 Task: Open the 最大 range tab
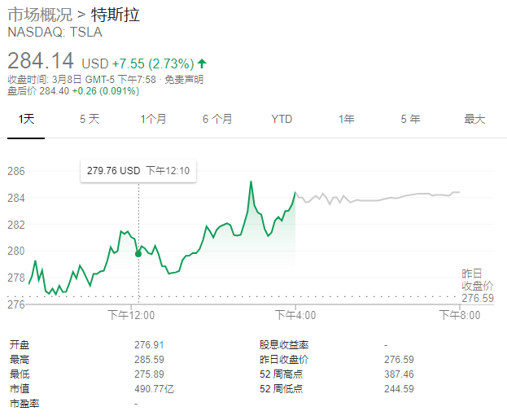[x=474, y=119]
